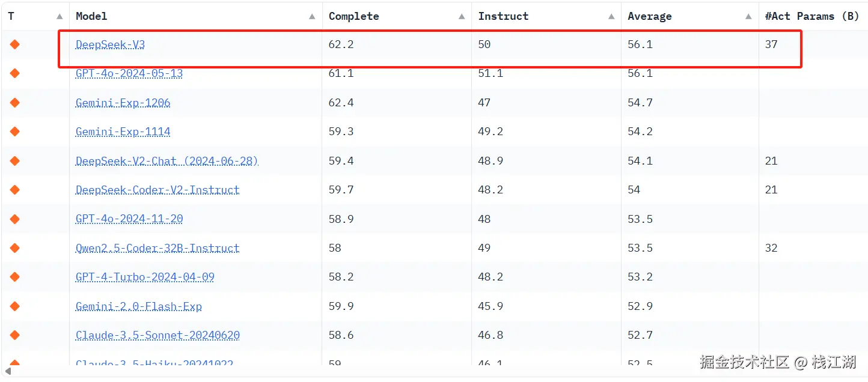This screenshot has width=868, height=382.
Task: Sort by the Average column arrow
Action: (748, 17)
